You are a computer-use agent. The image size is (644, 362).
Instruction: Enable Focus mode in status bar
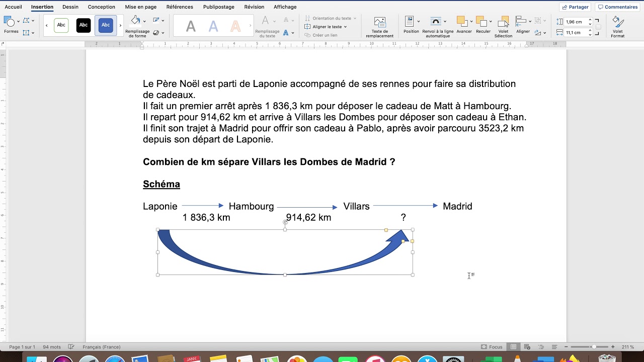(492, 347)
